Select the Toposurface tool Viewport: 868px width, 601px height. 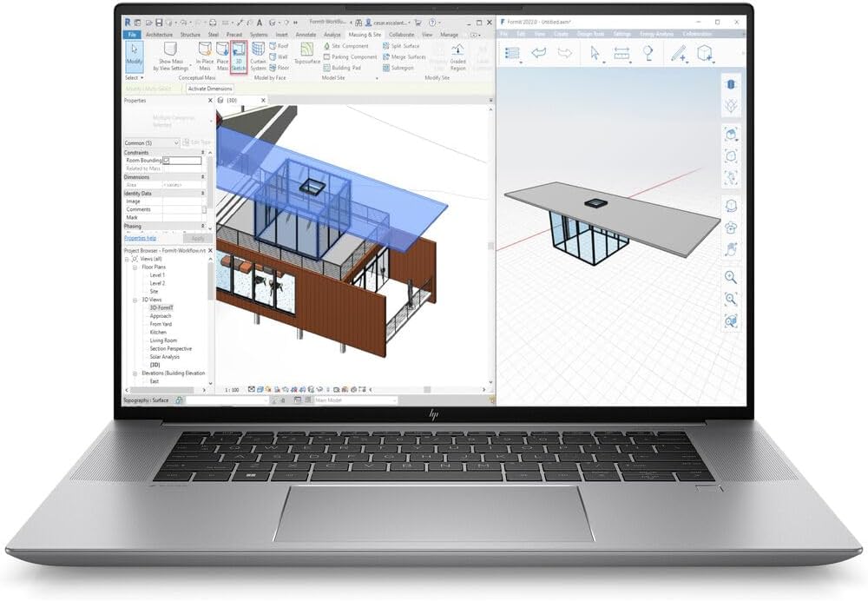click(308, 54)
